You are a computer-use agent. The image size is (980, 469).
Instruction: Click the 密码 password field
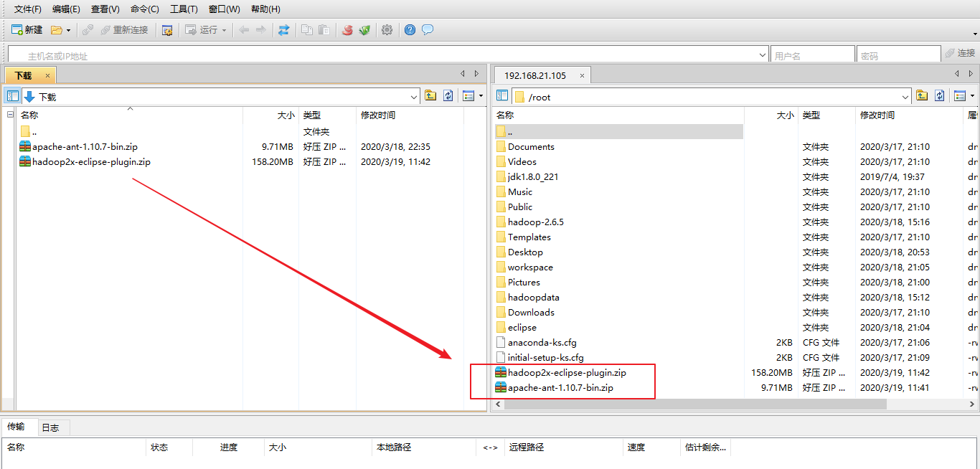898,55
